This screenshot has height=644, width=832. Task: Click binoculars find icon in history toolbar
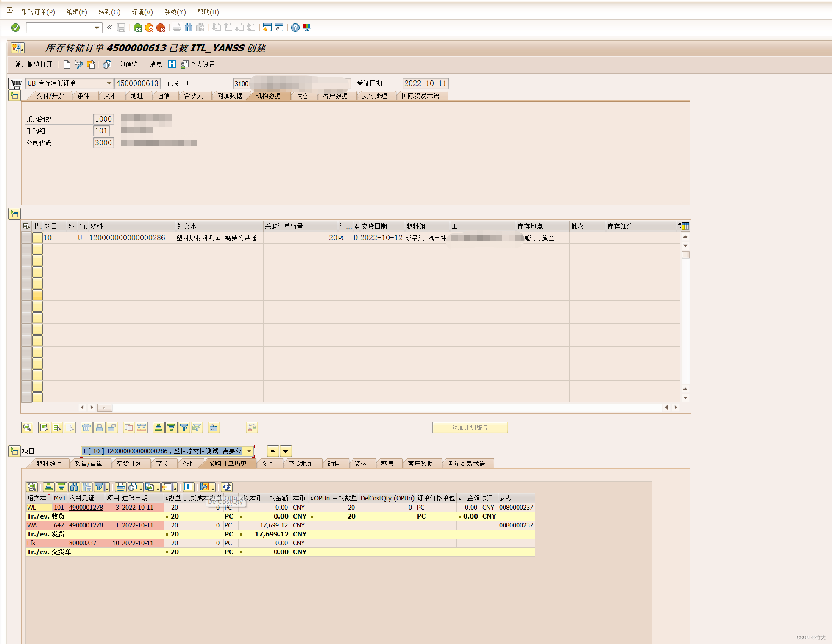(74, 487)
